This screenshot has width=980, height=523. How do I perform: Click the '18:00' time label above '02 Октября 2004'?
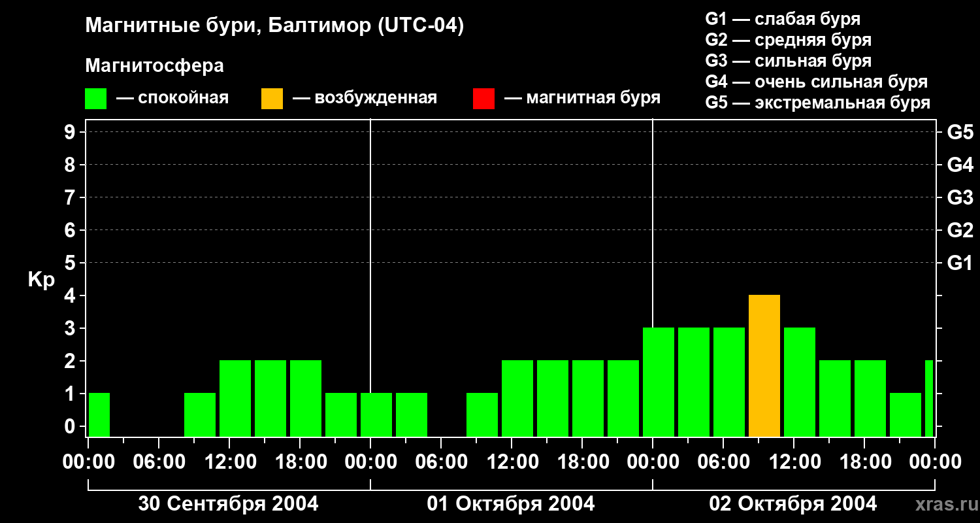(x=865, y=462)
